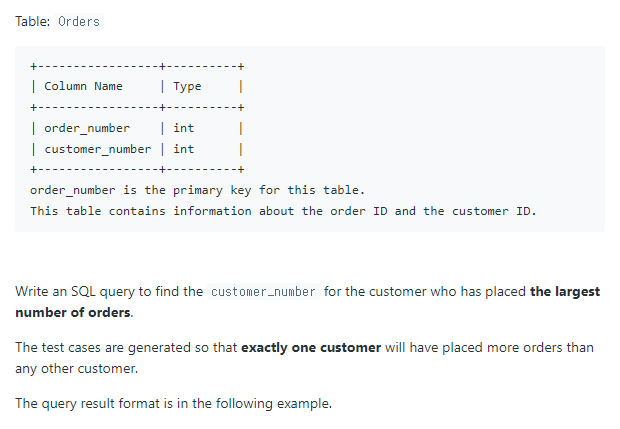
Task: Select the "Type" header in schema
Action: pyautogui.click(x=187, y=86)
